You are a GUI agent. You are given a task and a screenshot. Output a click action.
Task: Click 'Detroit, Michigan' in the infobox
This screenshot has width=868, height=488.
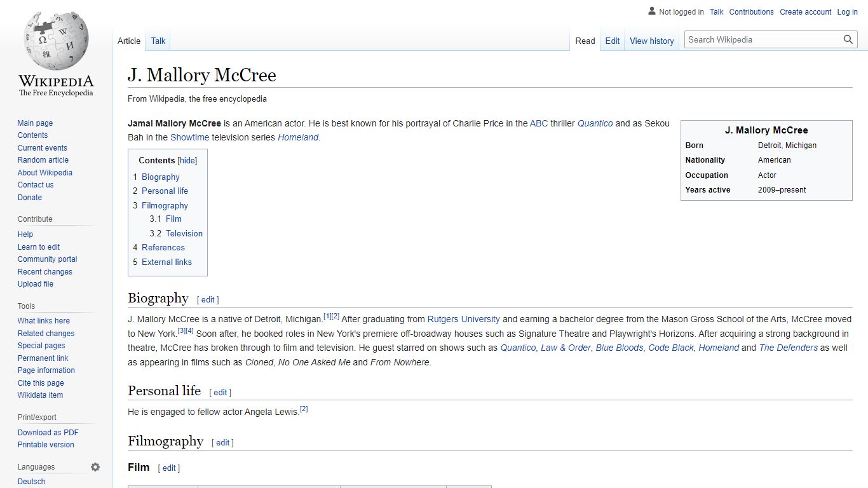(x=787, y=146)
